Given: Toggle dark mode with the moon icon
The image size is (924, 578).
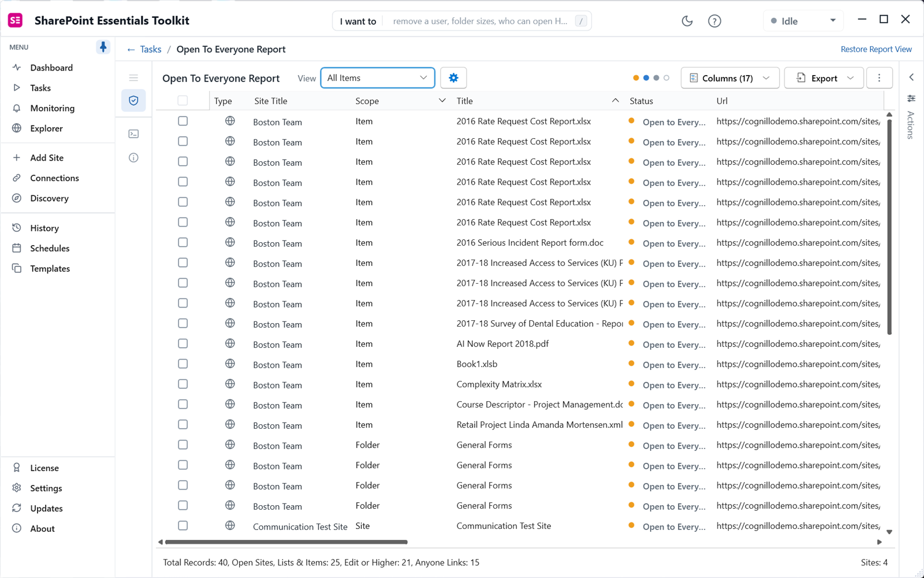Looking at the screenshot, I should 687,21.
